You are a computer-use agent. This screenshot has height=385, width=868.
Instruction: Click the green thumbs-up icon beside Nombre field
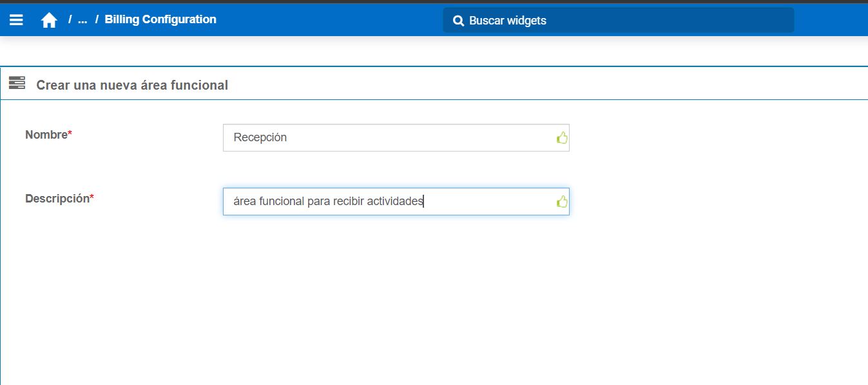point(562,137)
